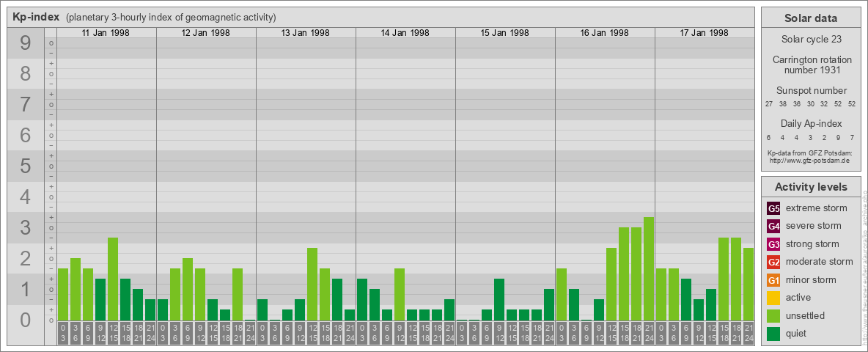
Task: Select the G2 moderate storm badge
Action: tap(773, 262)
